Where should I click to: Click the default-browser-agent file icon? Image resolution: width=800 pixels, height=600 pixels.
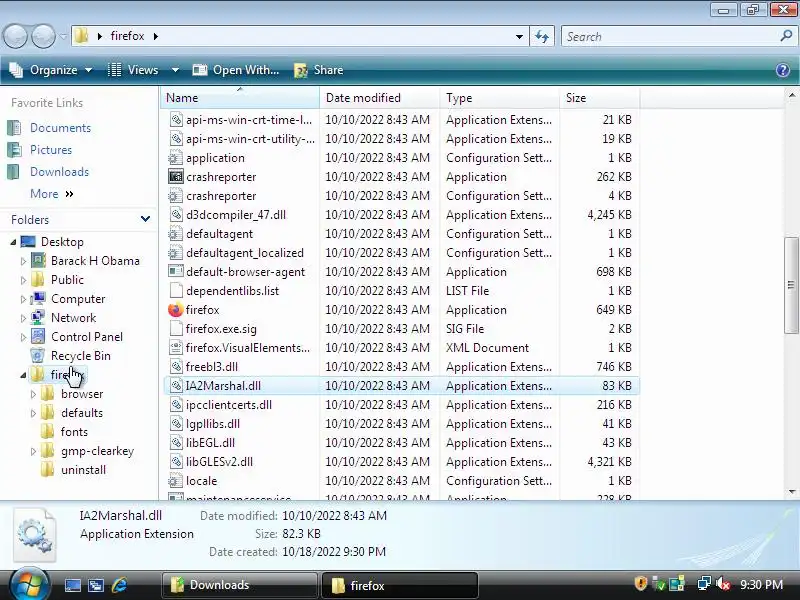[x=176, y=272]
